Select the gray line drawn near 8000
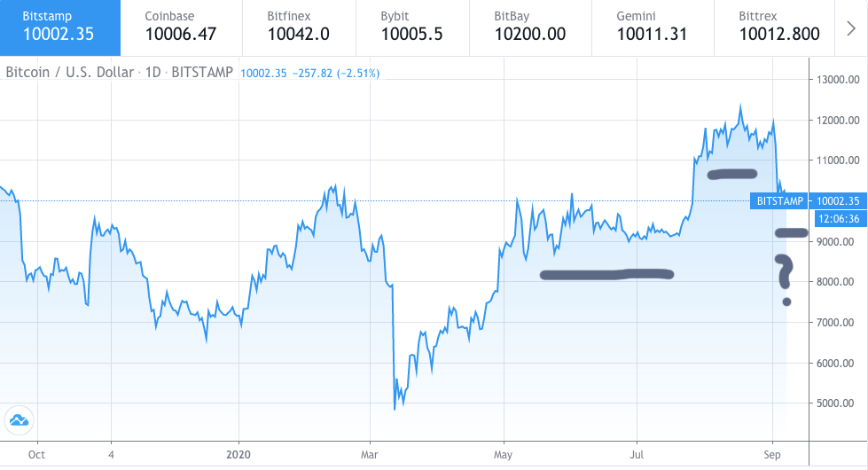Screen dimensions: 868x470 coord(606,274)
